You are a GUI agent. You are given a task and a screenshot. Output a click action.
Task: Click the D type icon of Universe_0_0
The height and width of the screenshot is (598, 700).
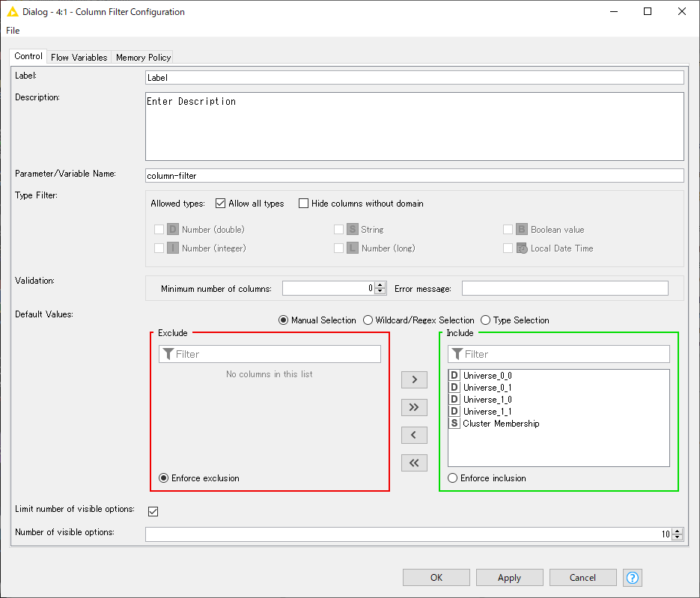pos(454,375)
